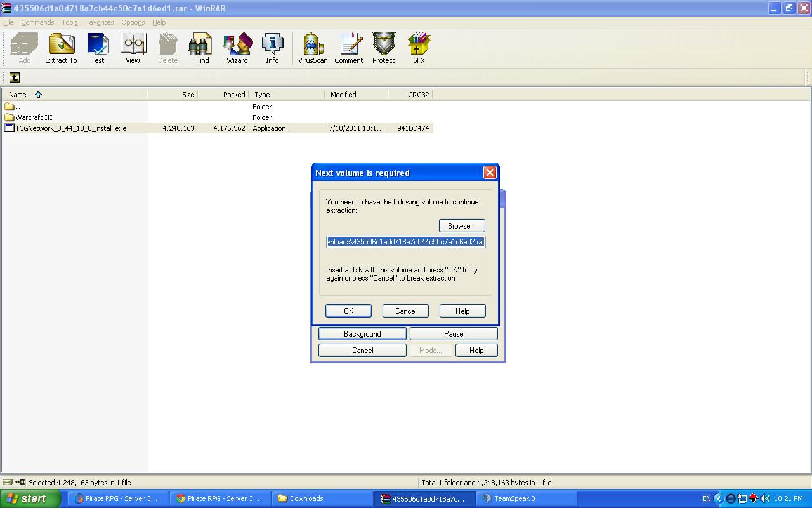Open the Help menu in the menu bar

tap(159, 22)
